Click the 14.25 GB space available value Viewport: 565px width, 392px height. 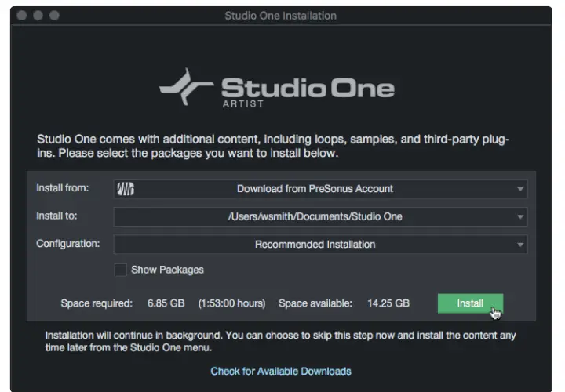click(388, 303)
